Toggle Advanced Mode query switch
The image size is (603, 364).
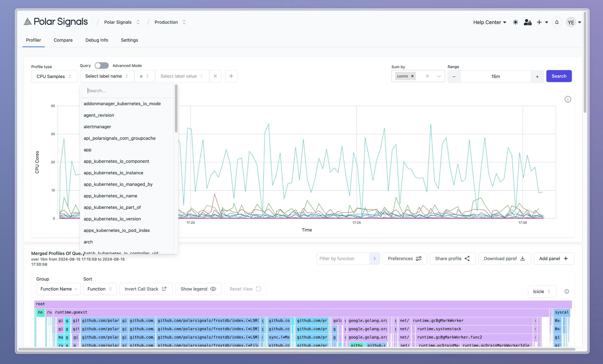coord(102,66)
